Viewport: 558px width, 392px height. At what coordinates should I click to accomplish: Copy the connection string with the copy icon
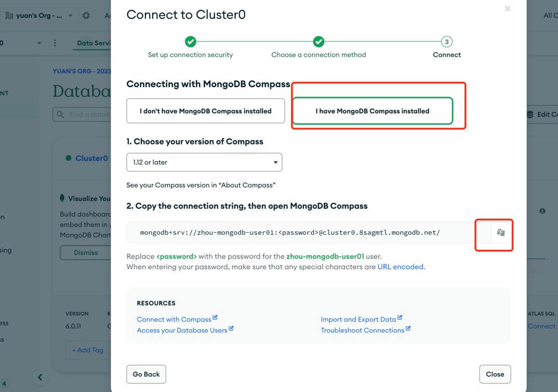click(x=501, y=233)
